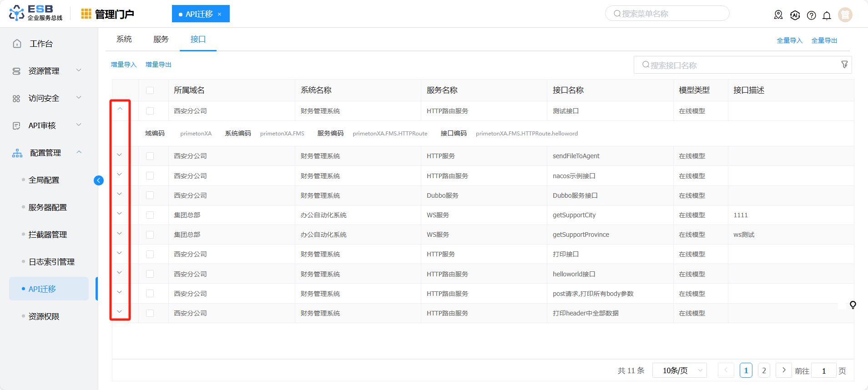Expand the getSupportProvince row details
The height and width of the screenshot is (390, 868).
click(x=120, y=233)
